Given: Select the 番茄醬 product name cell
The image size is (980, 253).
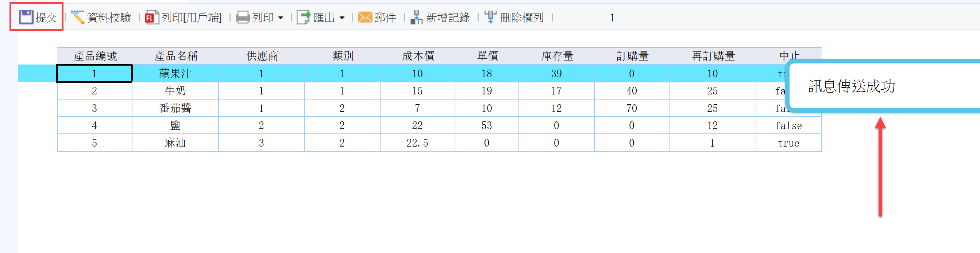Looking at the screenshot, I should click(x=175, y=108).
